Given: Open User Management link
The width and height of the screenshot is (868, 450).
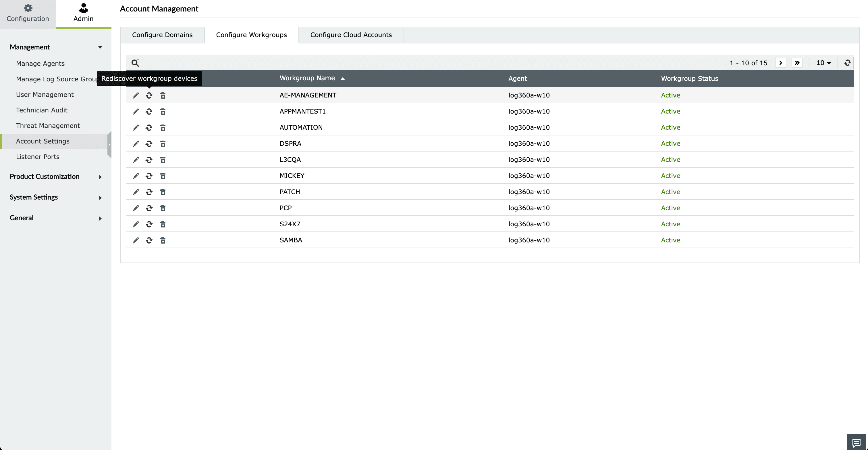Looking at the screenshot, I should point(45,95).
